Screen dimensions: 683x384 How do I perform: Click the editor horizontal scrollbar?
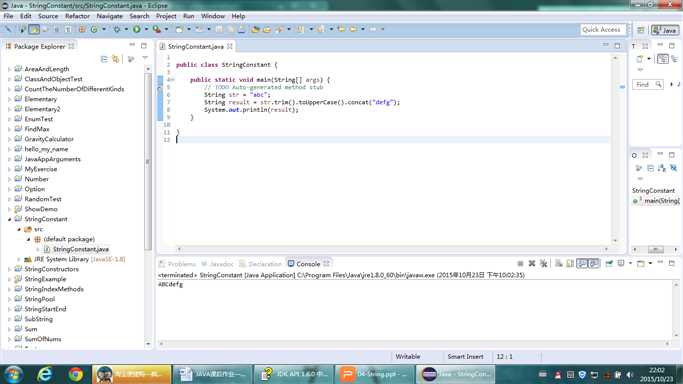tap(392, 249)
